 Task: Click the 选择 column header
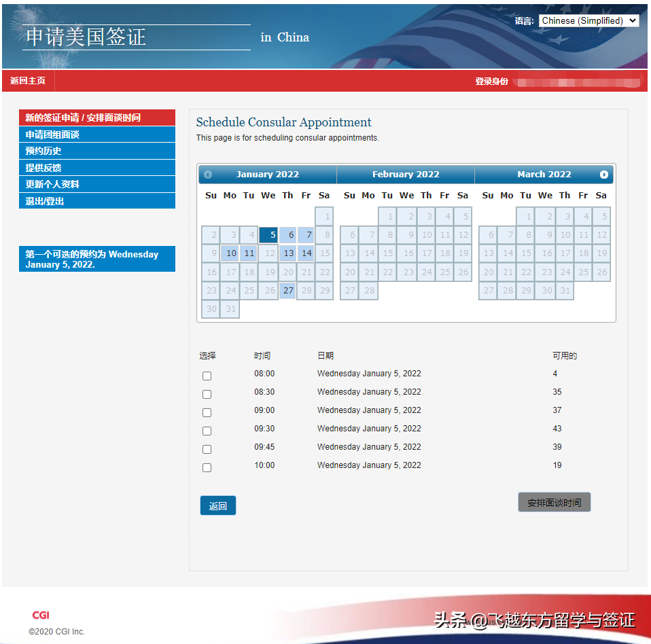pos(207,355)
